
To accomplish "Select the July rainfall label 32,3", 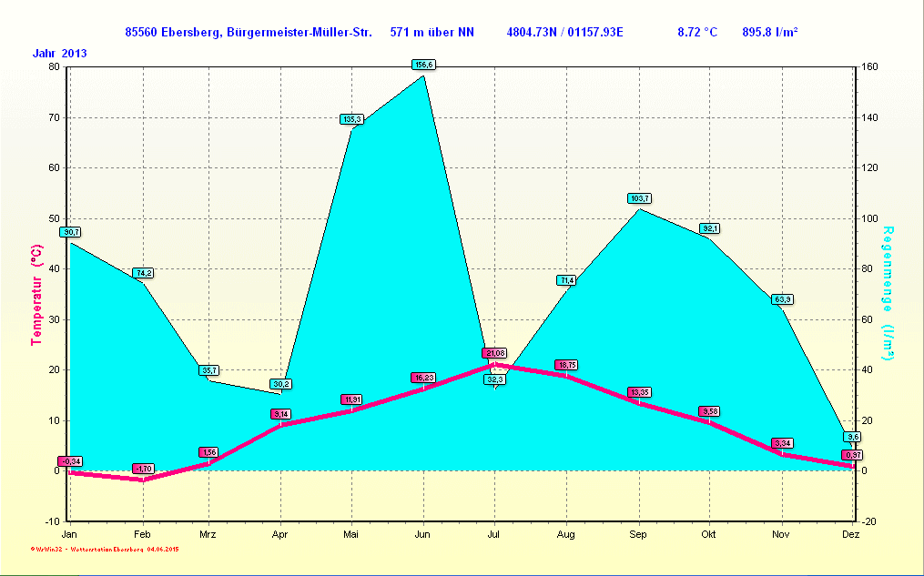I will click(494, 379).
